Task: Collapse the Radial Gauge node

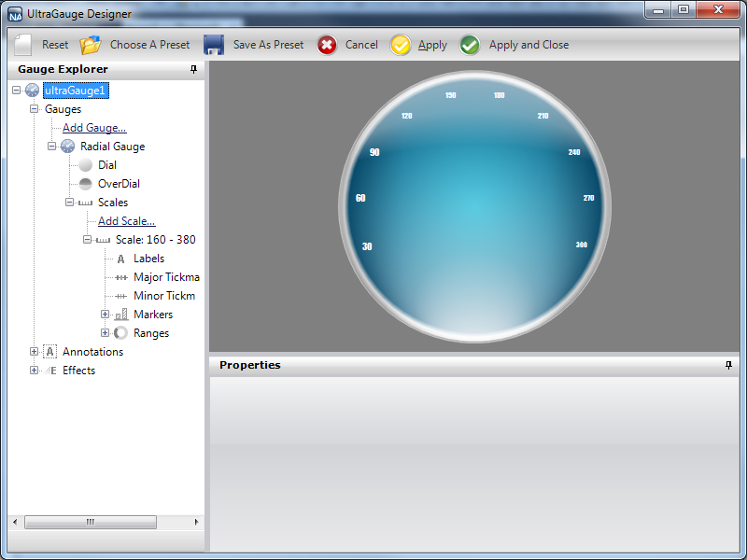Action: pos(52,147)
